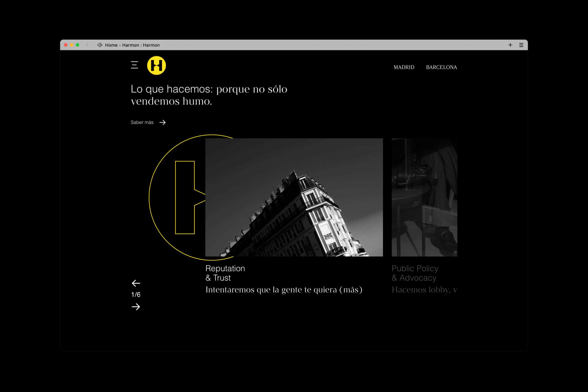Screen dimensions: 588x392
Task: Go to the previous slide with the left arrow
Action: tap(136, 283)
